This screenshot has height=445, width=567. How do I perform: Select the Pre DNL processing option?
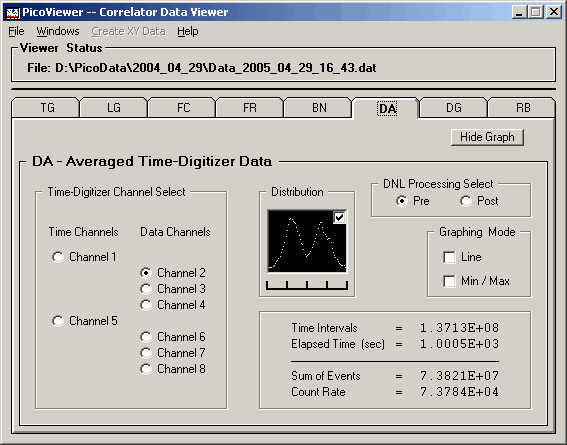[x=402, y=201]
